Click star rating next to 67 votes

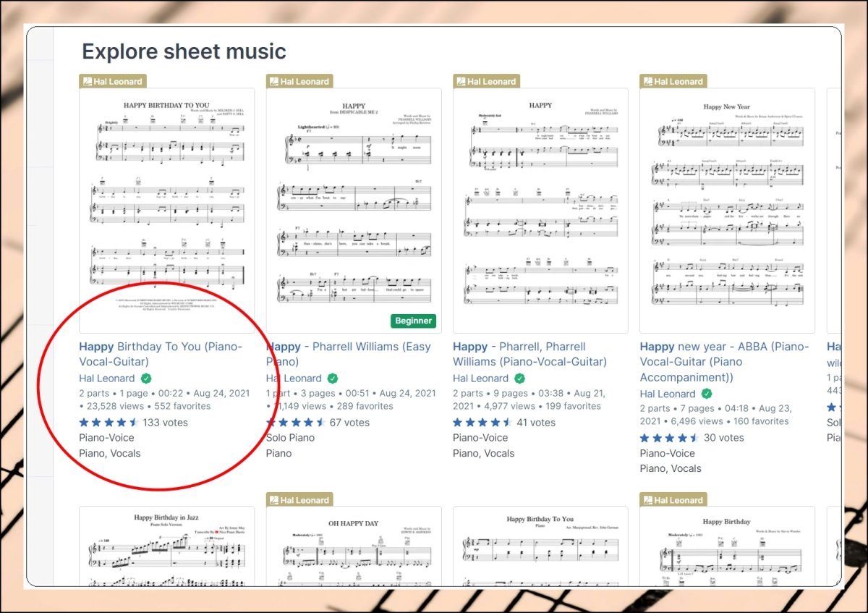pyautogui.click(x=296, y=422)
